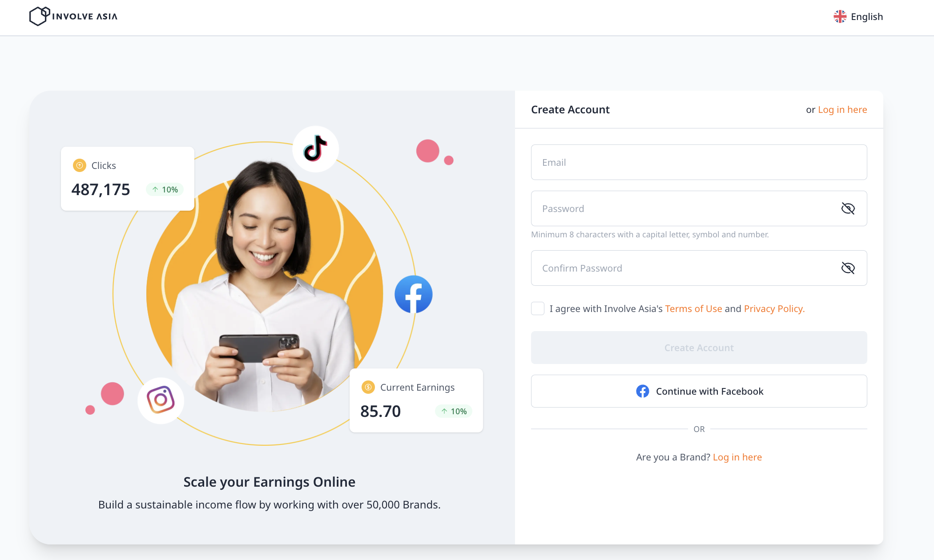
Task: Check the Terms of Use agreement box
Action: coord(538,308)
